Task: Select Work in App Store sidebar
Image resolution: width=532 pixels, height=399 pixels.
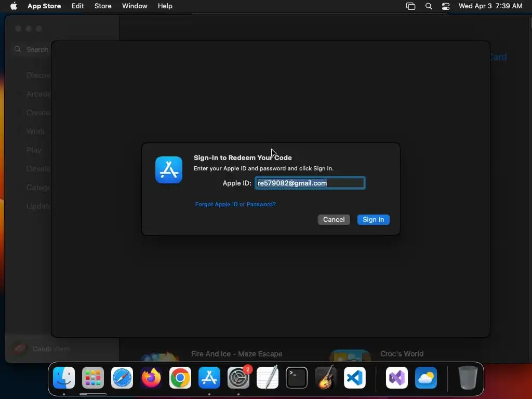Action: point(36,131)
